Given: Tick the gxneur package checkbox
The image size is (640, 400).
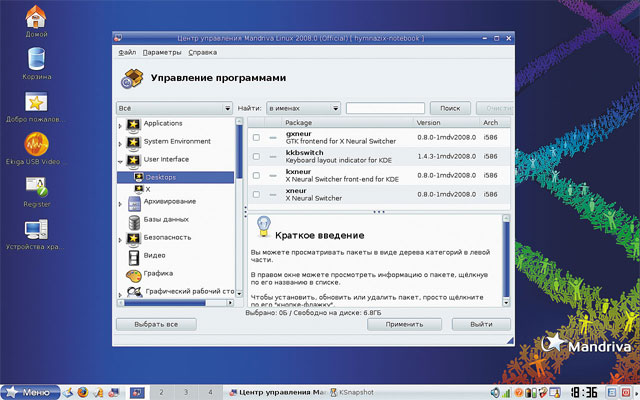Looking at the screenshot, I should 256,138.
